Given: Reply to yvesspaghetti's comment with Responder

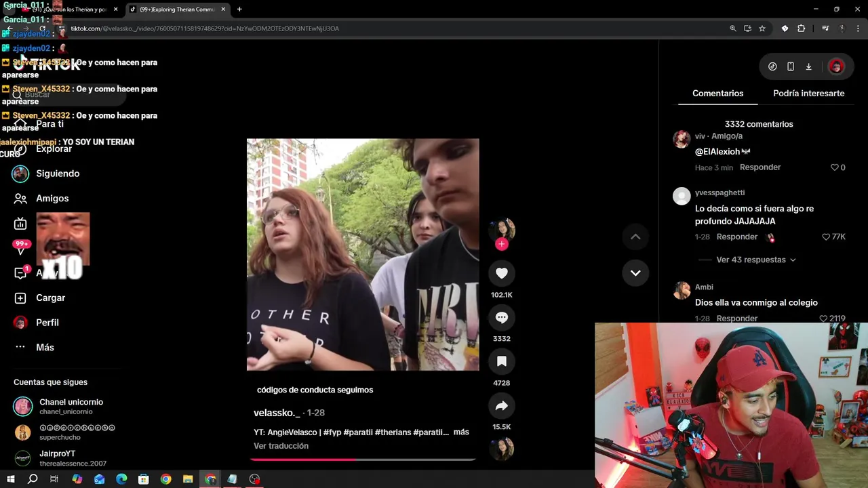Looking at the screenshot, I should coord(737,237).
